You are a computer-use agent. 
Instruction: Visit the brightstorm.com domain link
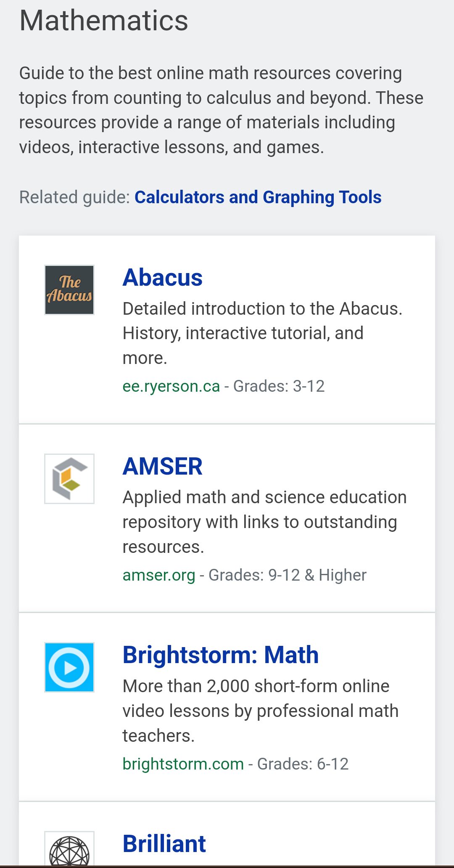point(183,764)
